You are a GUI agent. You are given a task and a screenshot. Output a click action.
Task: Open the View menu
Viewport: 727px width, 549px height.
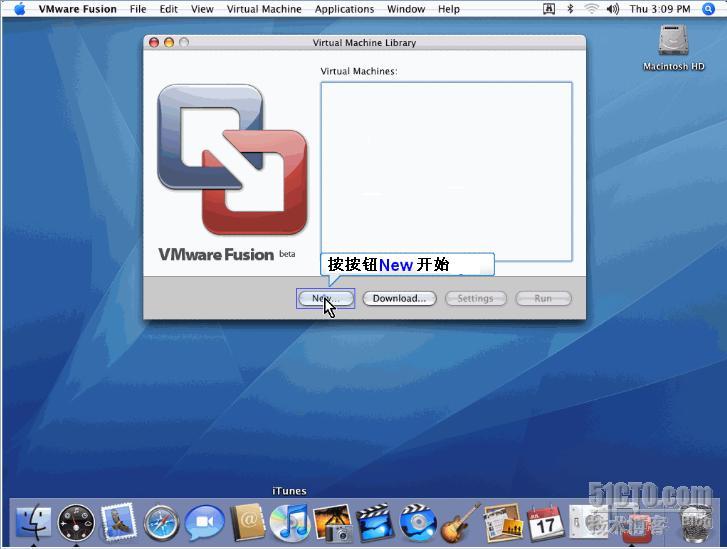point(202,9)
